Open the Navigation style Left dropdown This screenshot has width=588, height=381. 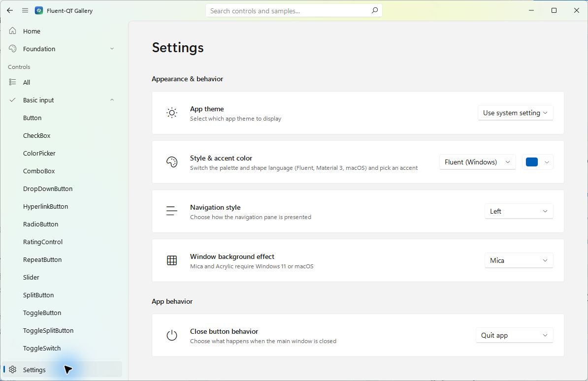coord(519,211)
